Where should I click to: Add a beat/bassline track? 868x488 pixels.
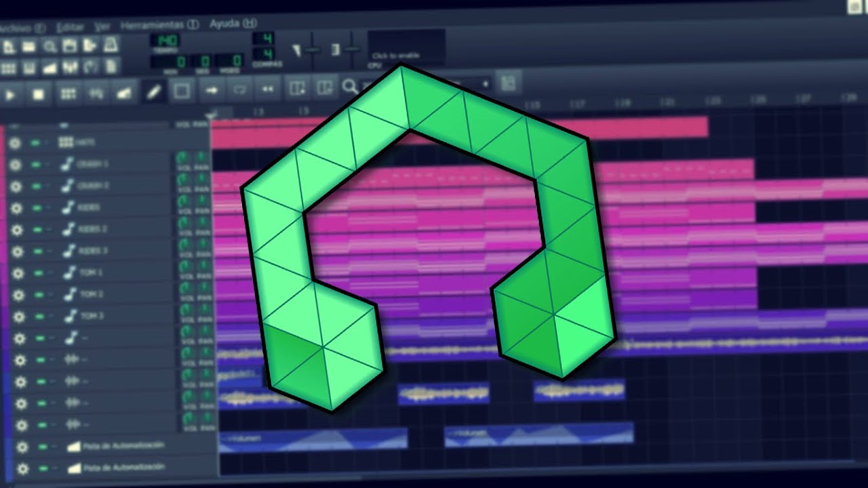tap(68, 94)
